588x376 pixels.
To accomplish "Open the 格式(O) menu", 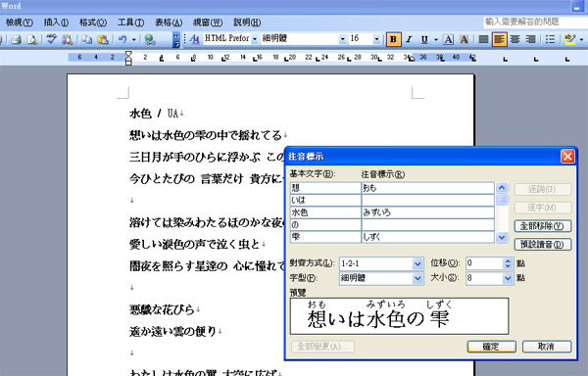I will click(x=93, y=23).
